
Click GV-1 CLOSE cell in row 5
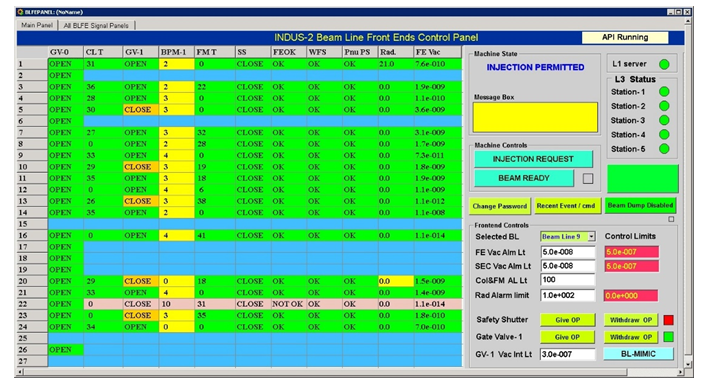click(141, 110)
